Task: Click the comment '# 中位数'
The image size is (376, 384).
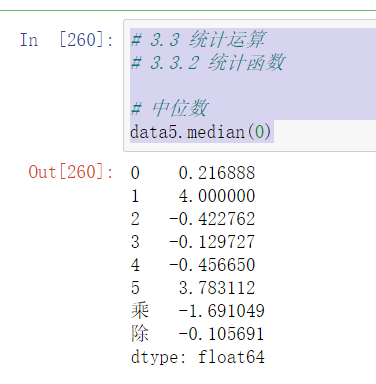Action: pos(169,108)
